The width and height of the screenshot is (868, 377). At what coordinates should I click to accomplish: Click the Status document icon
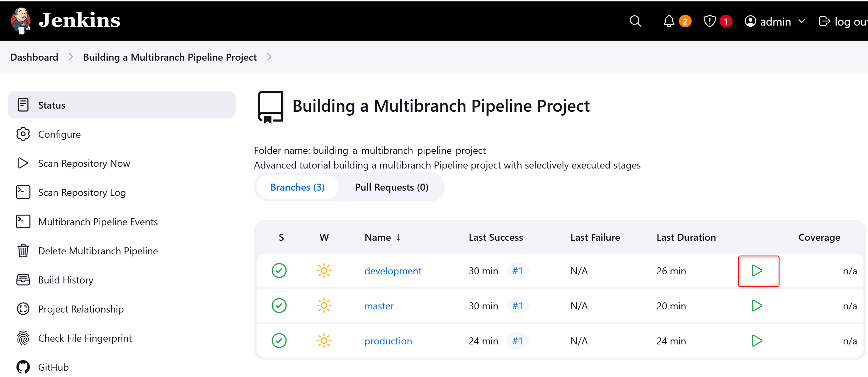(23, 105)
